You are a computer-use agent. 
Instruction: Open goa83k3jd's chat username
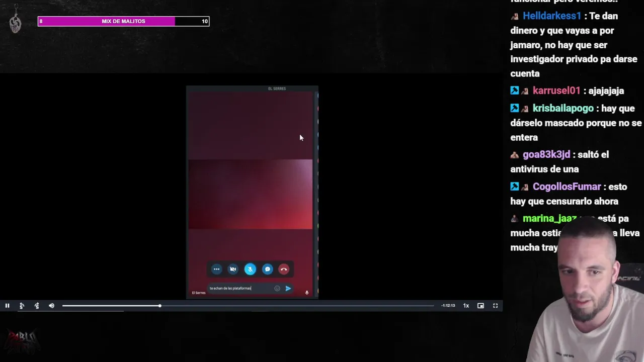click(546, 155)
